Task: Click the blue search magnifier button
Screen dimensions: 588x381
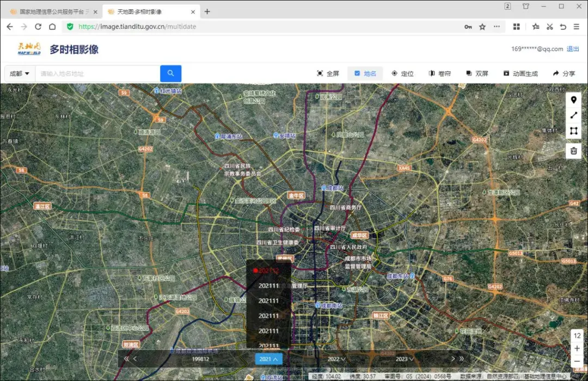Action: (170, 73)
